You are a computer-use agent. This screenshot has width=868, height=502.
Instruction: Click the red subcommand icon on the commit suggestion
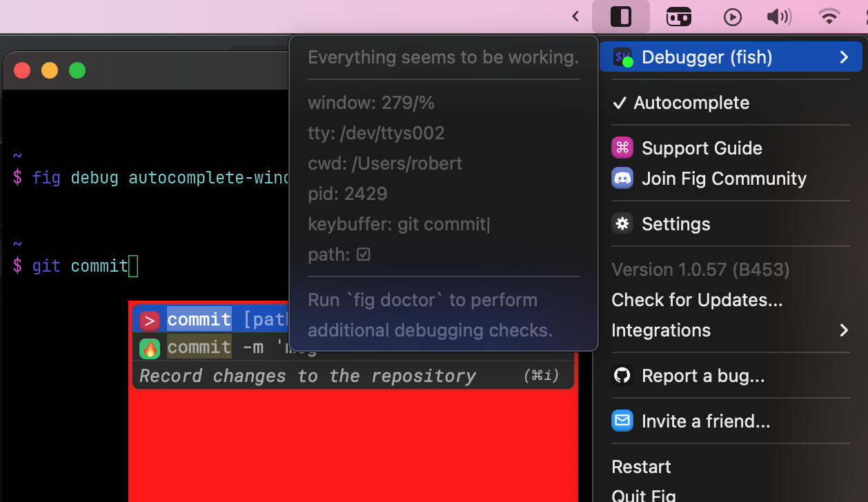pyautogui.click(x=149, y=319)
